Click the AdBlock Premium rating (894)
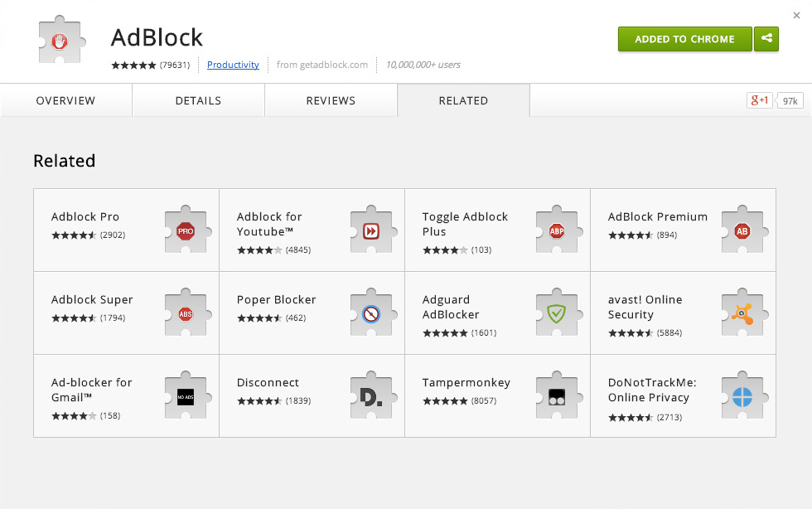This screenshot has height=509, width=812. [643, 235]
